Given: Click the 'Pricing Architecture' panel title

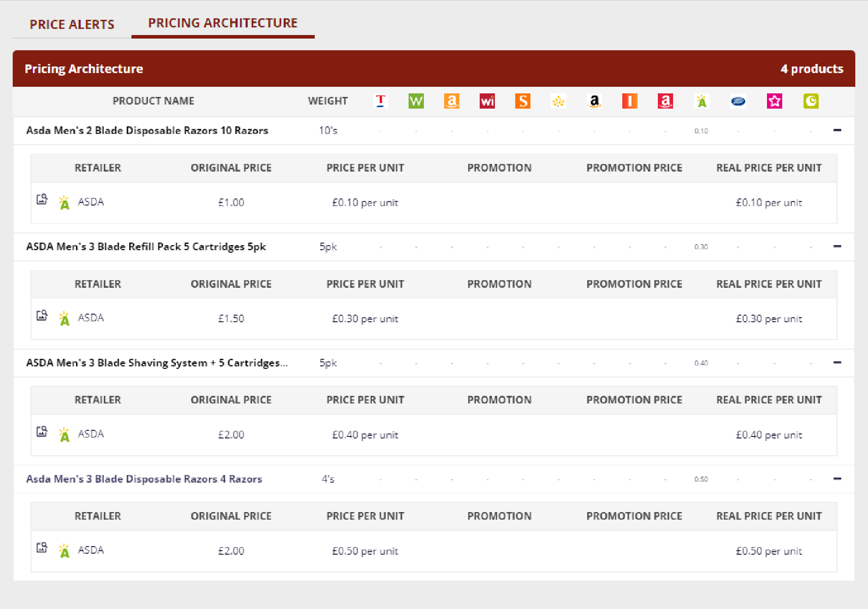Looking at the screenshot, I should tap(84, 69).
